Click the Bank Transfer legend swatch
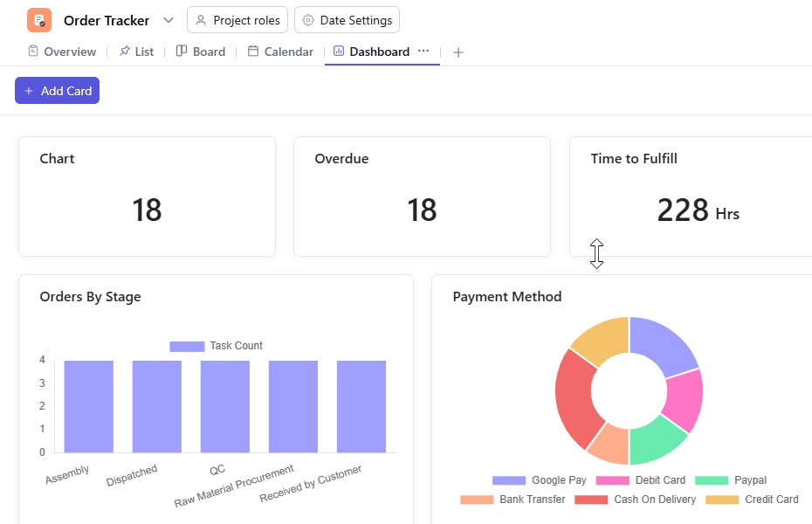This screenshot has height=524, width=812. tap(477, 500)
